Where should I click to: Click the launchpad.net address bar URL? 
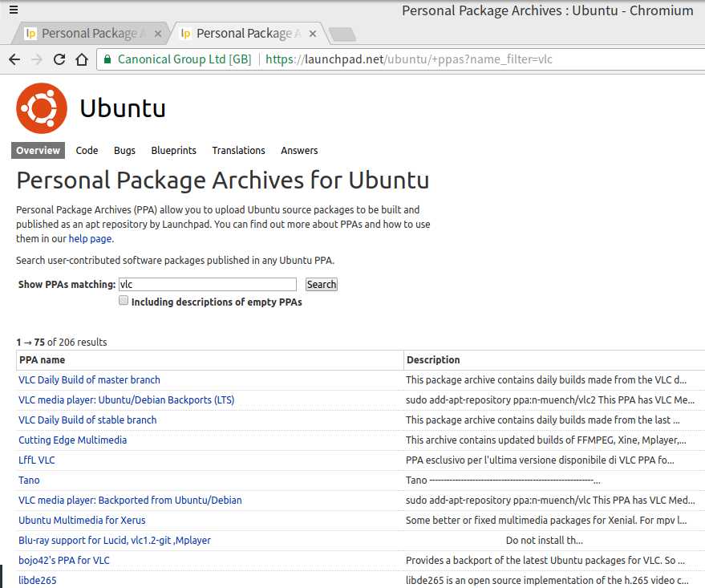point(409,59)
